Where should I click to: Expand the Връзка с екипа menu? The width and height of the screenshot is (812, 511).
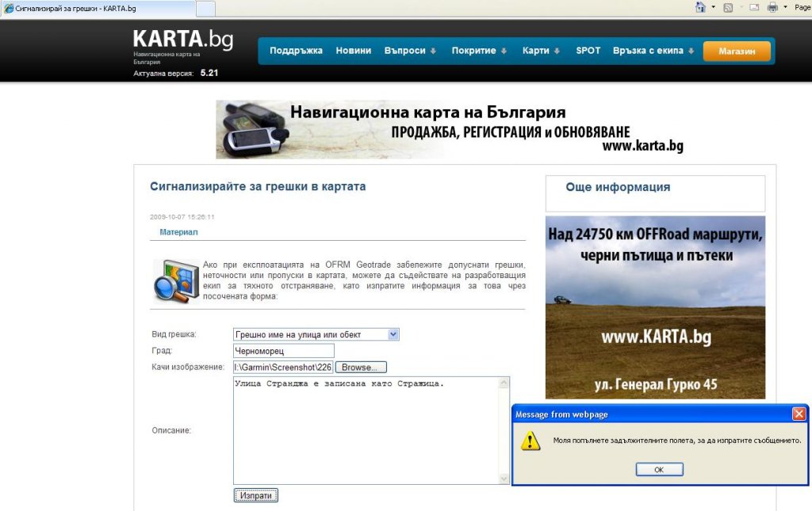point(653,51)
